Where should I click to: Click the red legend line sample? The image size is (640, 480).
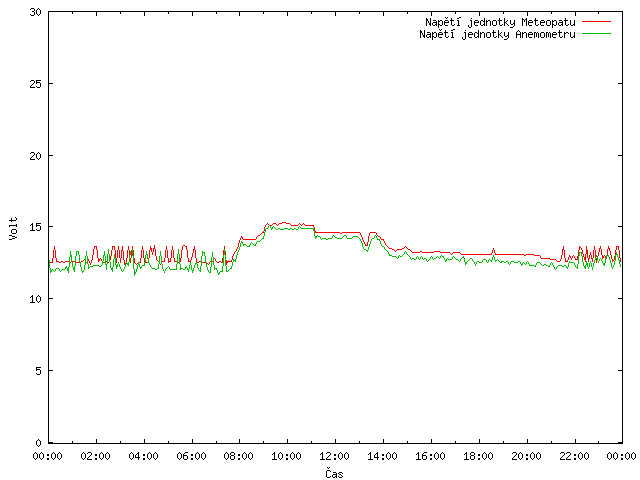point(596,22)
